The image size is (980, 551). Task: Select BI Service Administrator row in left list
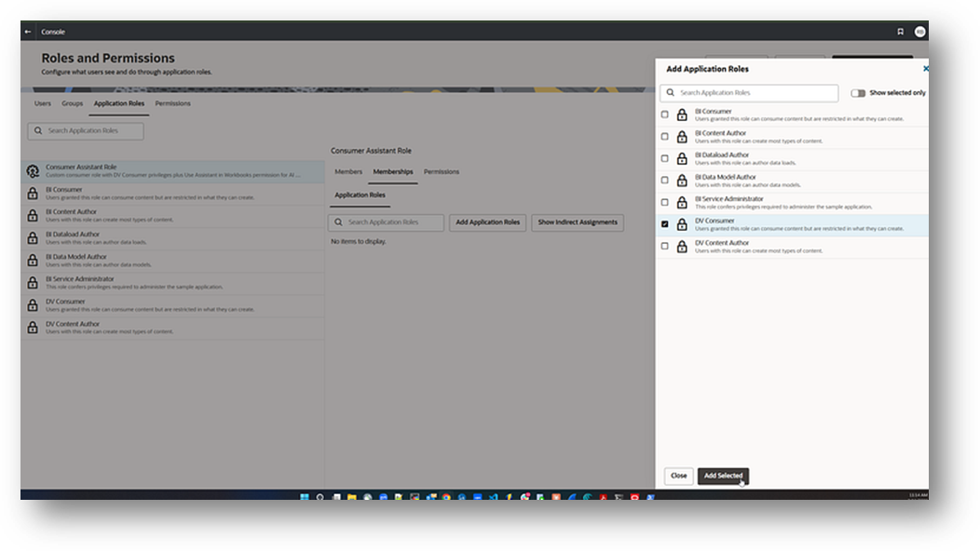click(x=172, y=283)
